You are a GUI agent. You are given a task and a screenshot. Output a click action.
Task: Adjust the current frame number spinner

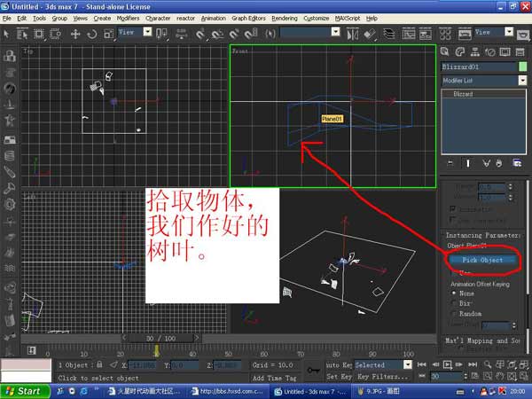[465, 376]
